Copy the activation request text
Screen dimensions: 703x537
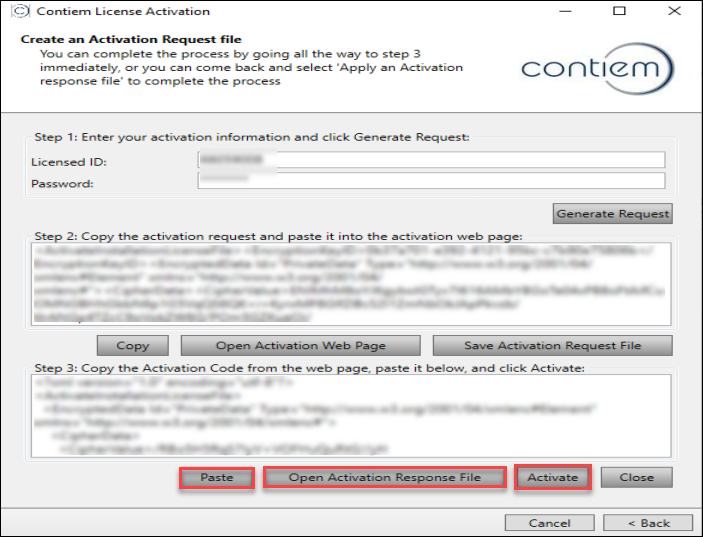pos(133,346)
